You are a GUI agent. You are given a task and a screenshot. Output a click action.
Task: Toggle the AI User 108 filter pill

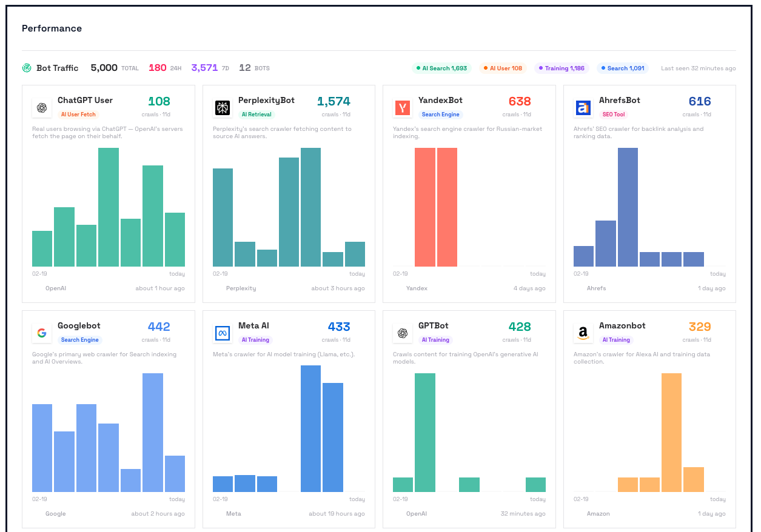[x=503, y=68]
